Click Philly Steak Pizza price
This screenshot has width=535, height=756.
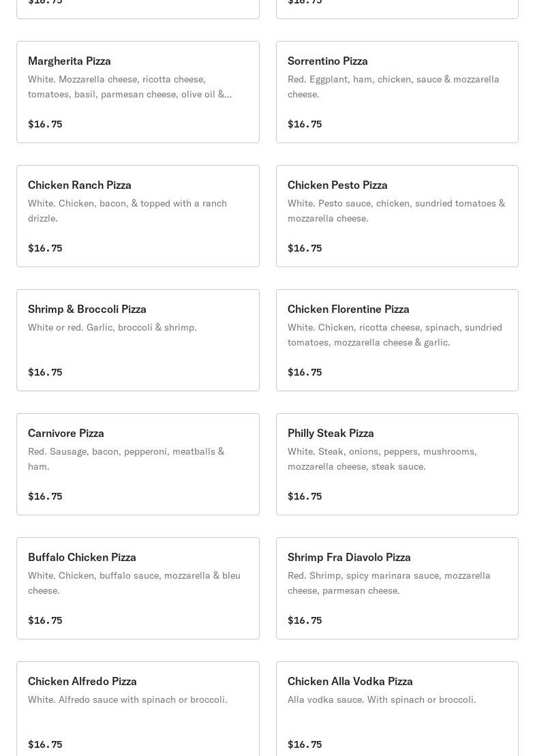[305, 496]
